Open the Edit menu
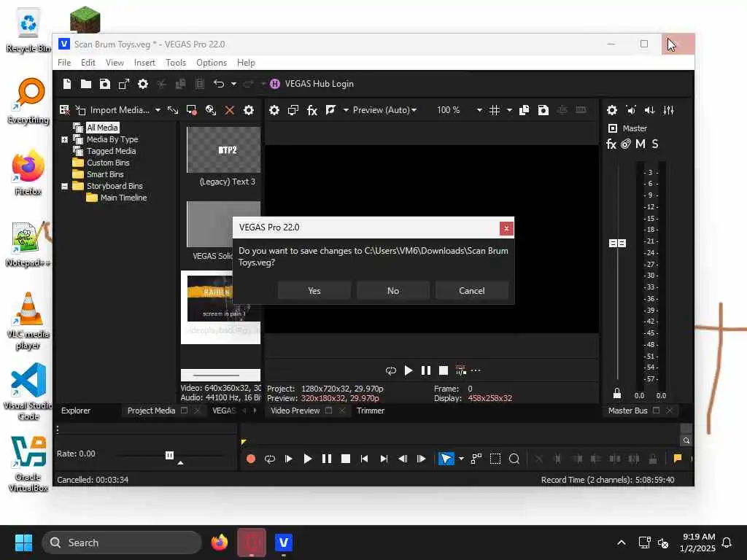Viewport: 747px width, 560px height. tap(88, 63)
